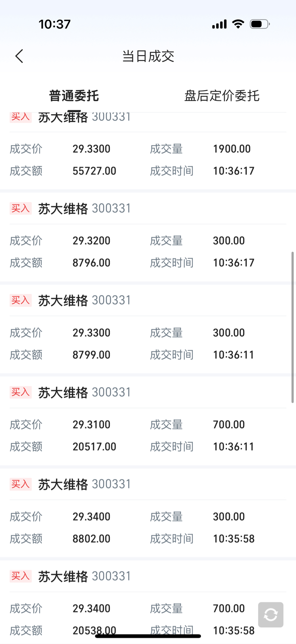
Task: Select the 55727.00 trade amount value
Action: pos(94,171)
